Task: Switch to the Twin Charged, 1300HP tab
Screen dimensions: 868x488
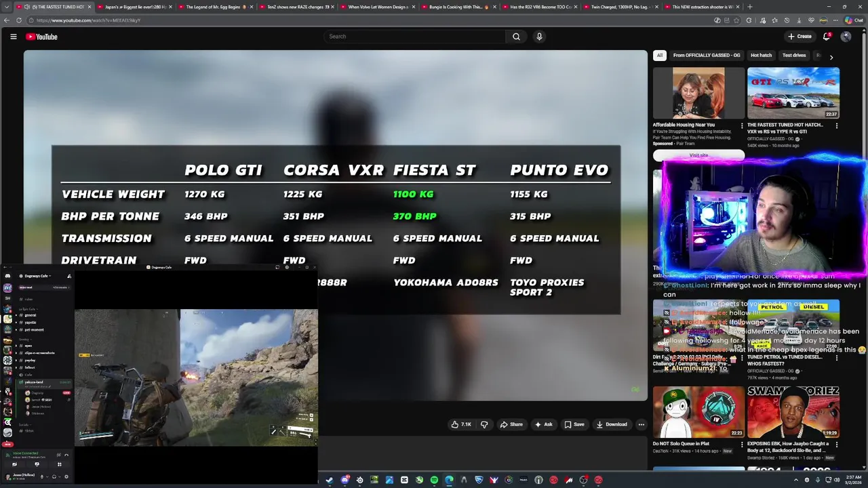Action: pyautogui.click(x=620, y=7)
